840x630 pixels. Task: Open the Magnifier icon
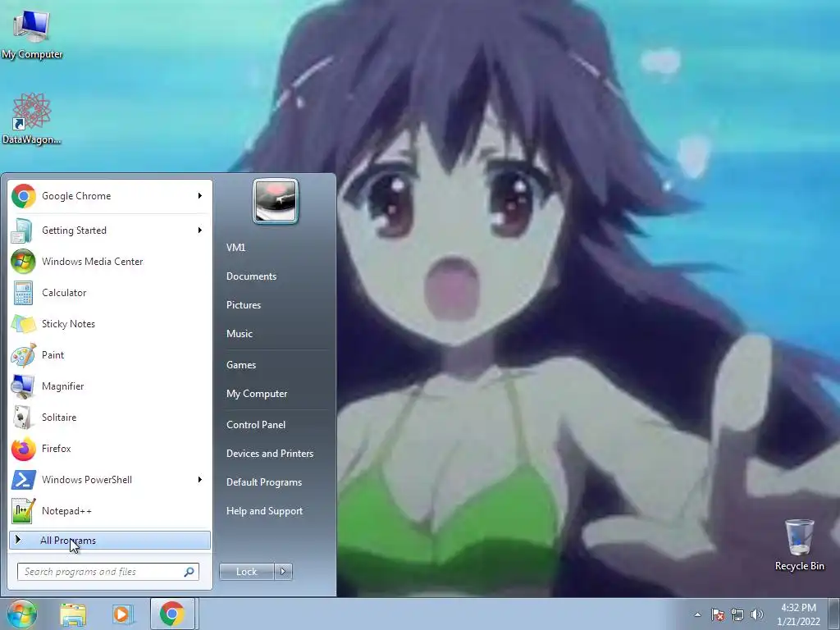click(22, 386)
